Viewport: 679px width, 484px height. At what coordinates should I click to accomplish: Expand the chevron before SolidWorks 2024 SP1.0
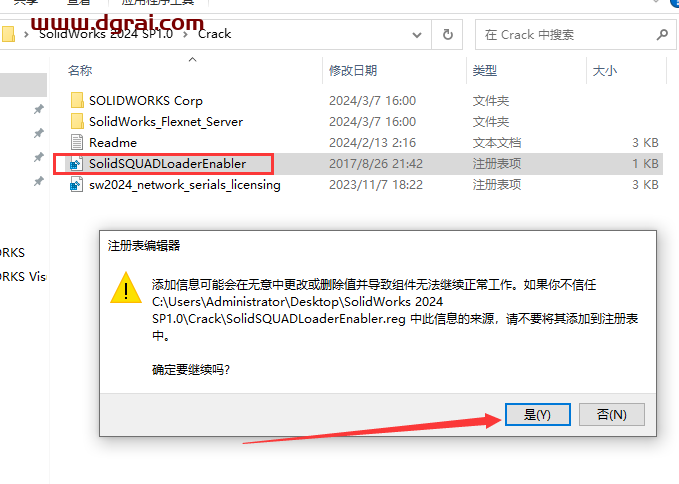[x=26, y=34]
